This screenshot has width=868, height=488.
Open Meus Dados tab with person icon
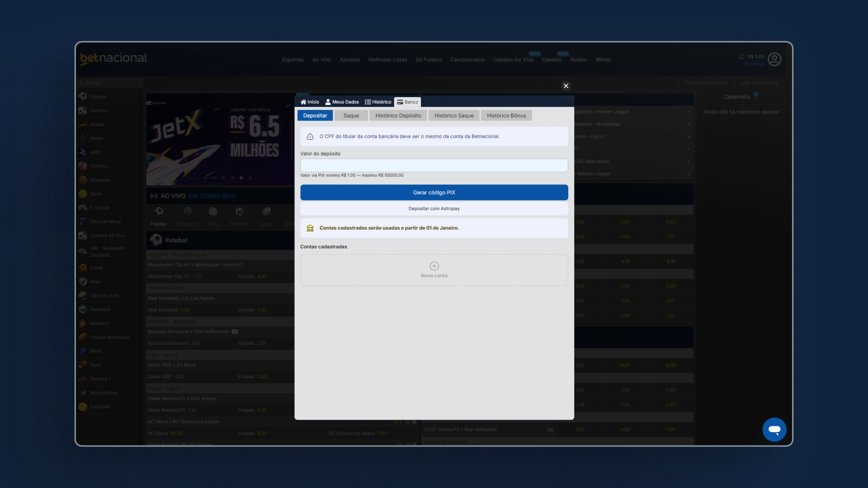click(x=342, y=102)
